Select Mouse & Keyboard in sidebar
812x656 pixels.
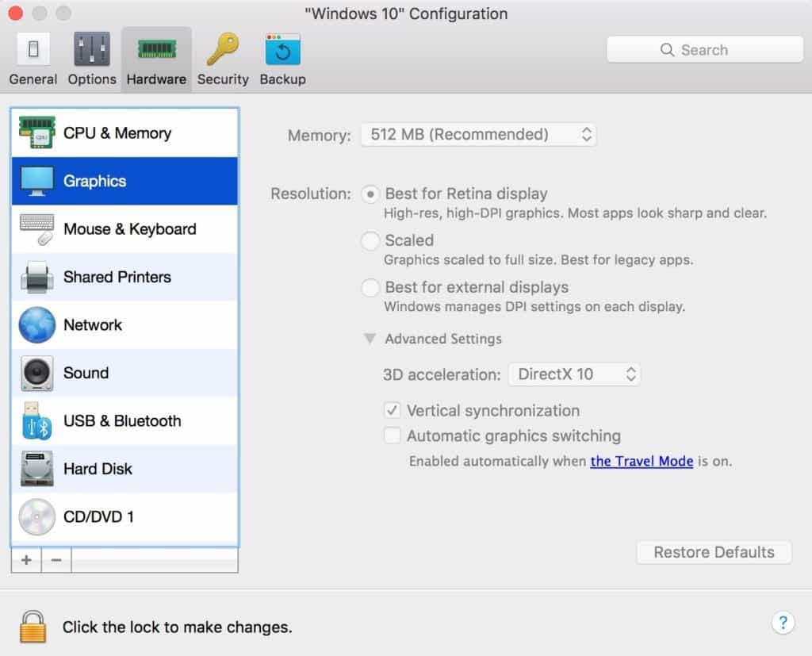tap(124, 229)
